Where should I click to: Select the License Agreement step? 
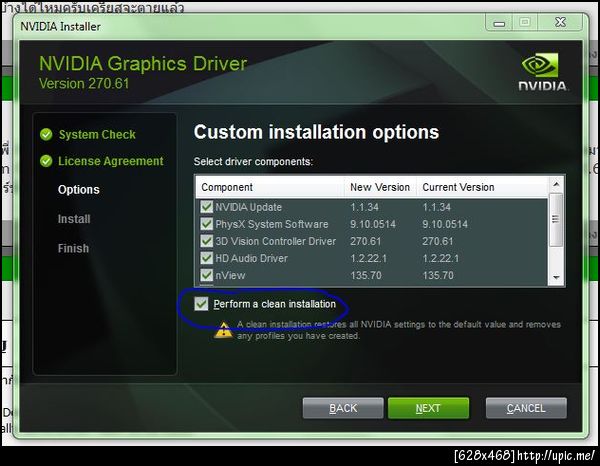[111, 161]
